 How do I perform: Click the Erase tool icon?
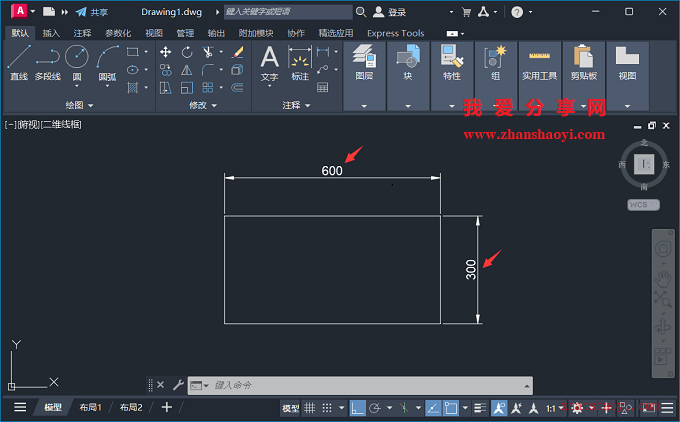pyautogui.click(x=237, y=52)
